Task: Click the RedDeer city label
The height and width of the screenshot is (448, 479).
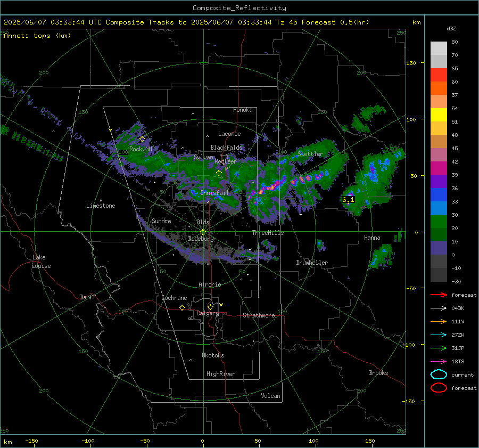Action: coord(226,161)
